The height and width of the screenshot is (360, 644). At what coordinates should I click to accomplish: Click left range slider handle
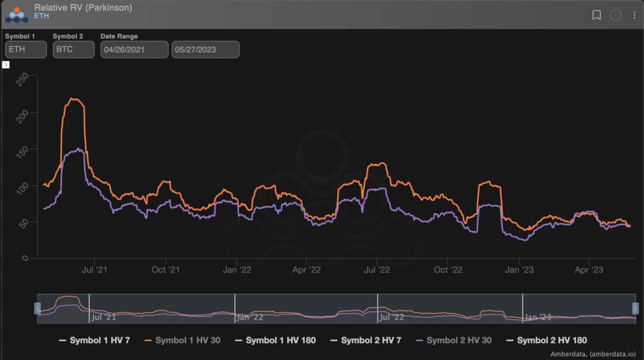(x=37, y=308)
